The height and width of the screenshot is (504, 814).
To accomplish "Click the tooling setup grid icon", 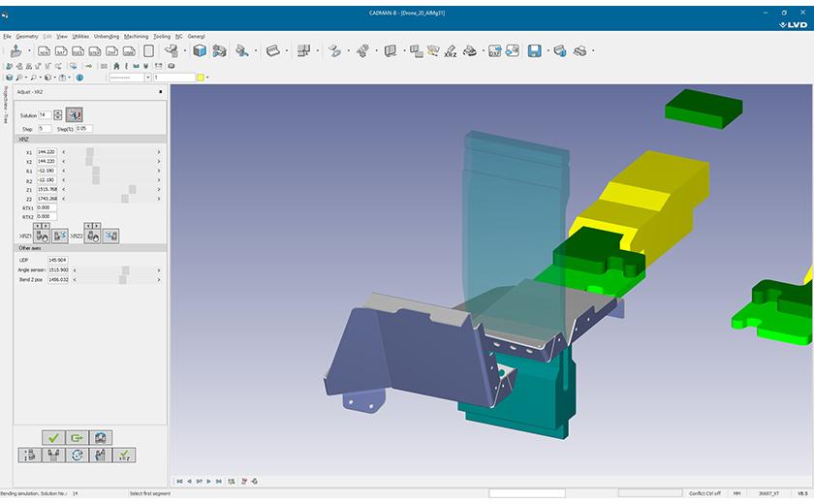I will point(303,50).
